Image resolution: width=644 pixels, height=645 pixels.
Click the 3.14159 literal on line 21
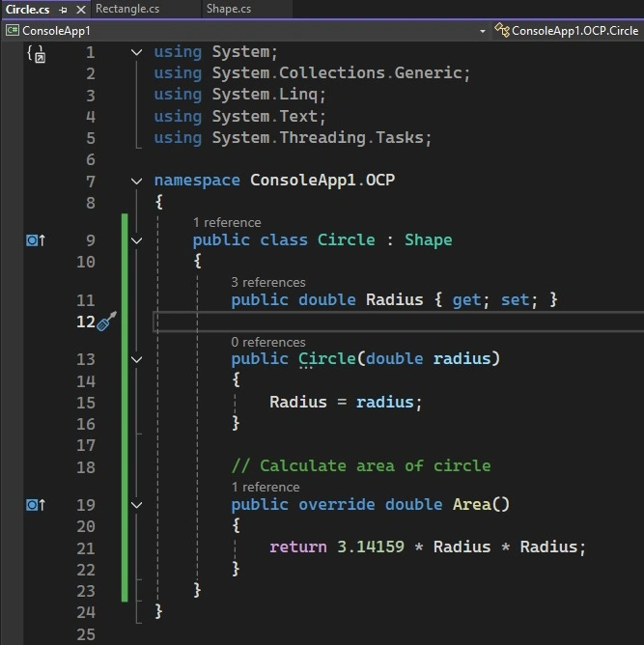pos(371,547)
